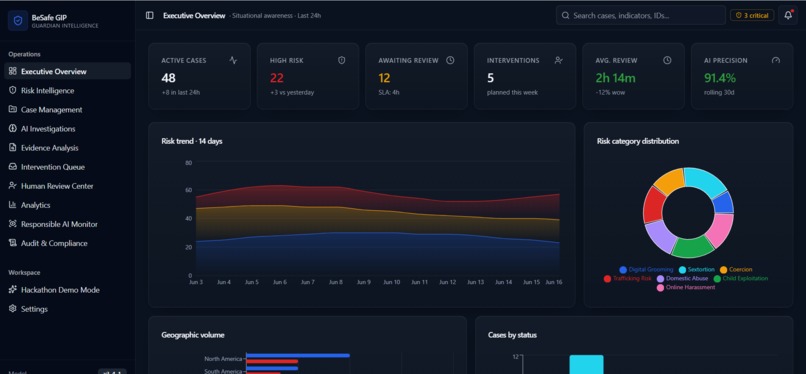The width and height of the screenshot is (806, 374).
Task: Click the red Trafficking Risk donut segment
Action: coord(653,205)
